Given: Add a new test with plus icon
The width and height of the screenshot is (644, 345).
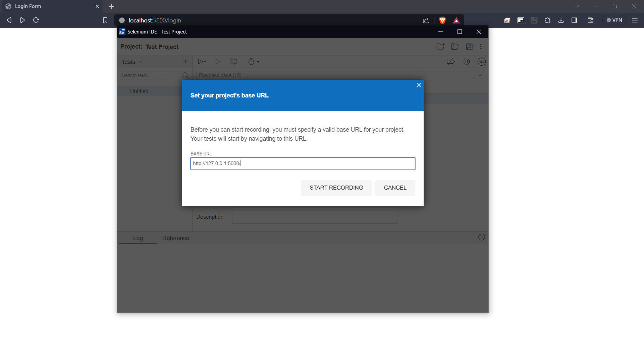Looking at the screenshot, I should (185, 61).
